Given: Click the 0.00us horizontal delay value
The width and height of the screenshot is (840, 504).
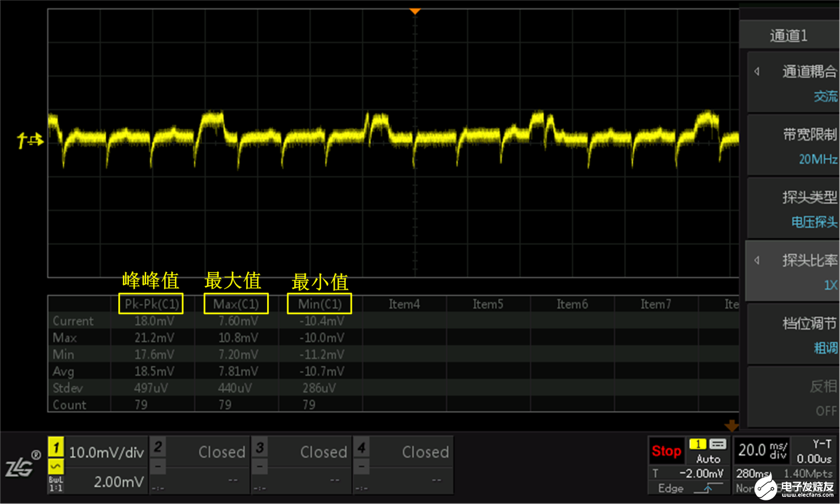Looking at the screenshot, I should click(x=814, y=459).
